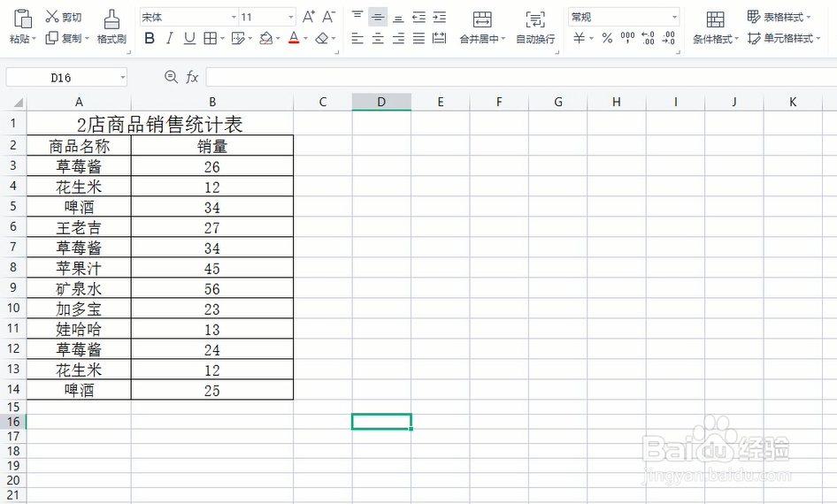Align text to the left
The image size is (837, 504).
[x=357, y=38]
